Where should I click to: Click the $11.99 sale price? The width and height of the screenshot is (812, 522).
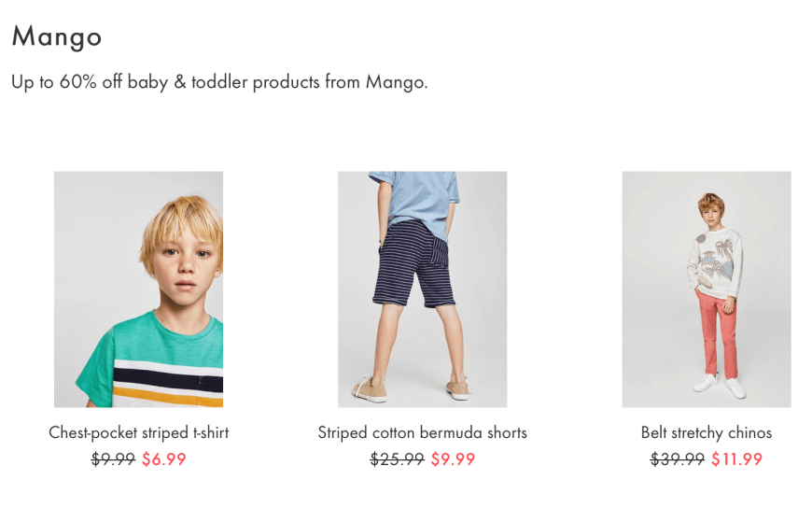[736, 459]
